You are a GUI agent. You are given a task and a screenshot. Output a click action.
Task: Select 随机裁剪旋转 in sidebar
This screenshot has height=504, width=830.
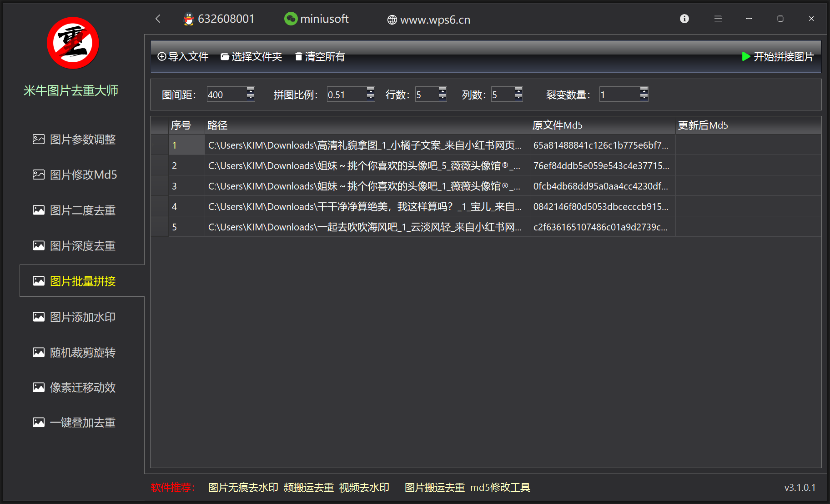pos(82,353)
